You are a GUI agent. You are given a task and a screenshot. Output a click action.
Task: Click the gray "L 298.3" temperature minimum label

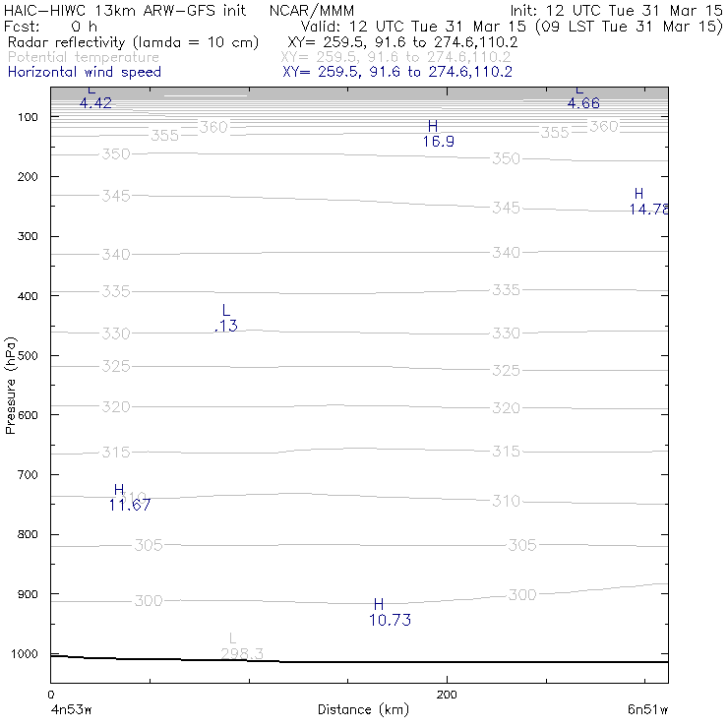point(242,645)
